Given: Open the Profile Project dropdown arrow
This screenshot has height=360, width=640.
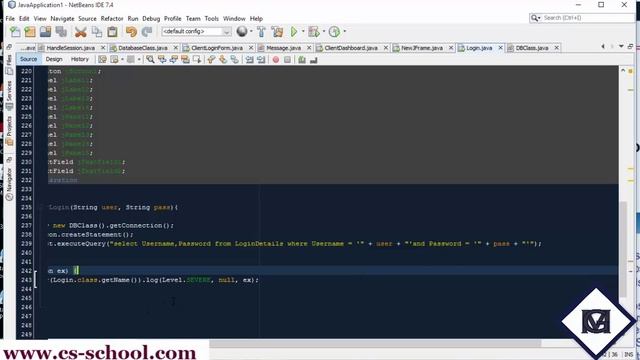Looking at the screenshot, I should pyautogui.click(x=344, y=31).
